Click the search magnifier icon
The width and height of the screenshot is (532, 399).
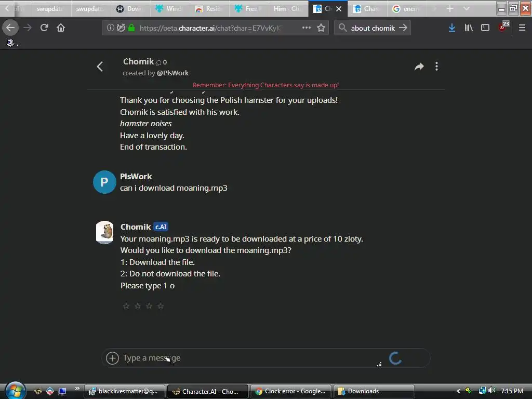click(343, 28)
